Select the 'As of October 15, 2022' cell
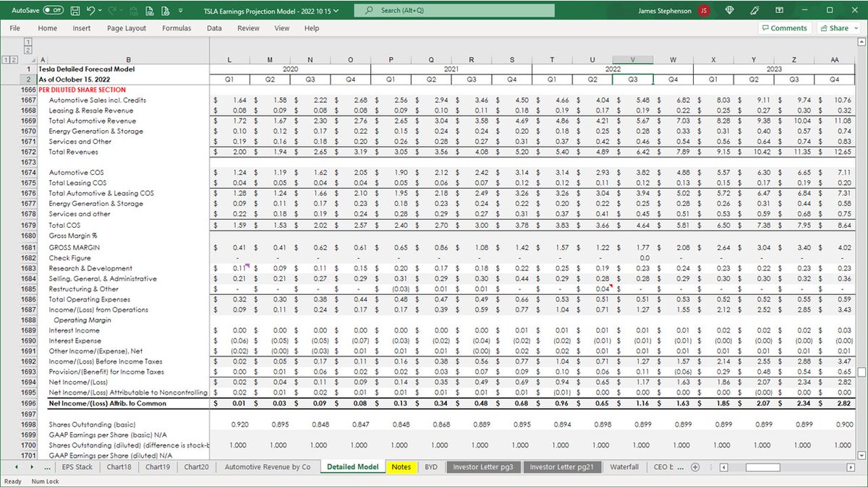Viewport: 868px width, 488px height. (x=124, y=80)
